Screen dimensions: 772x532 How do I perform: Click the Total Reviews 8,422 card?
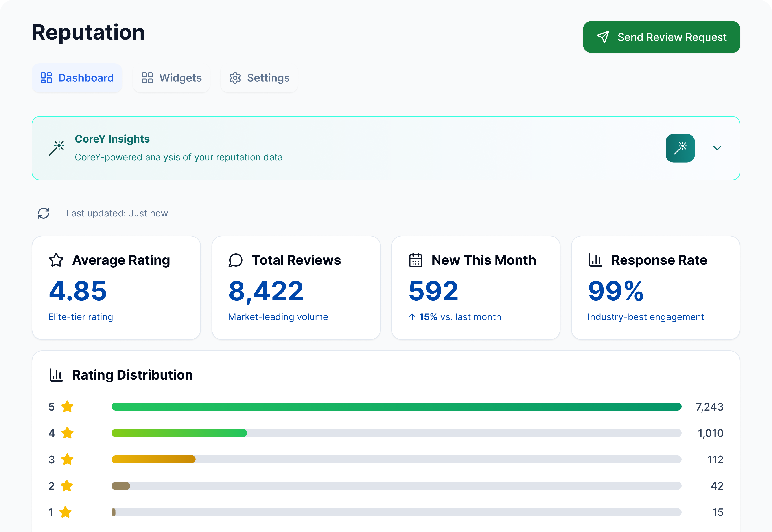coord(296,288)
